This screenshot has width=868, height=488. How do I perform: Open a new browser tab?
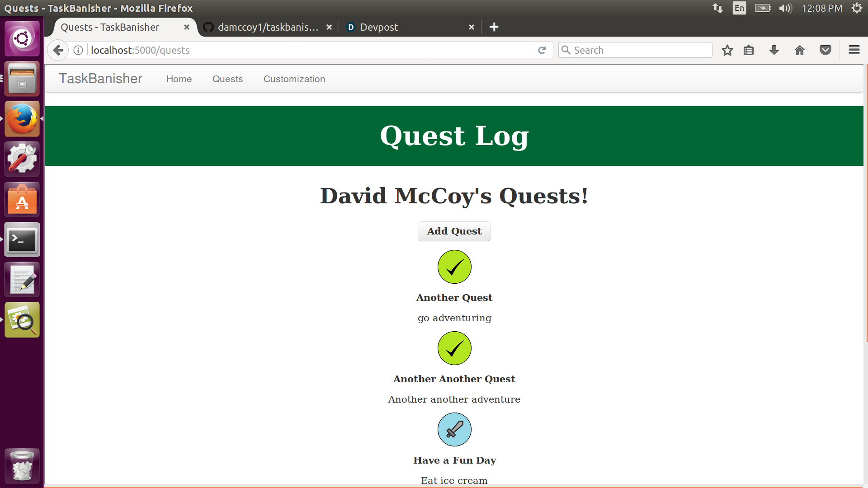click(x=494, y=27)
